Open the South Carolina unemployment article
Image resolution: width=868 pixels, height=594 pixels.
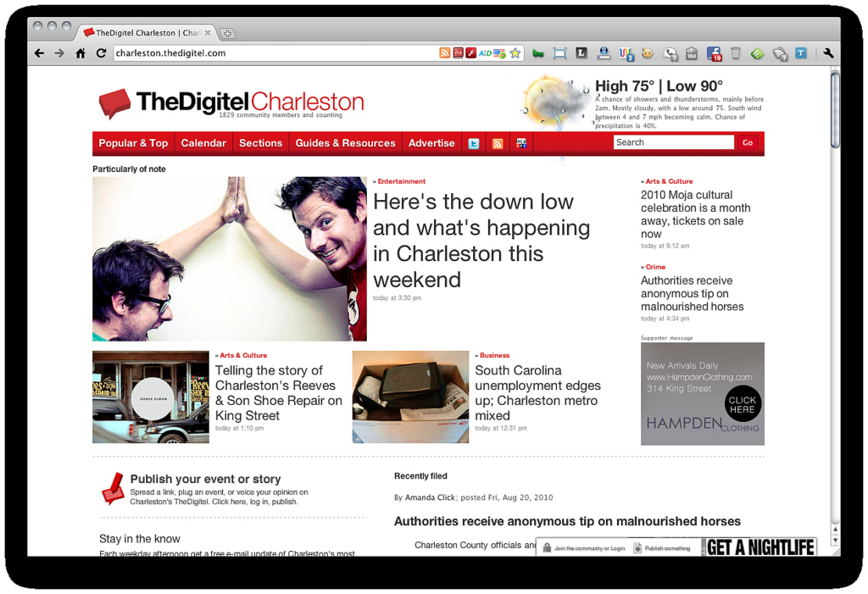pos(537,393)
